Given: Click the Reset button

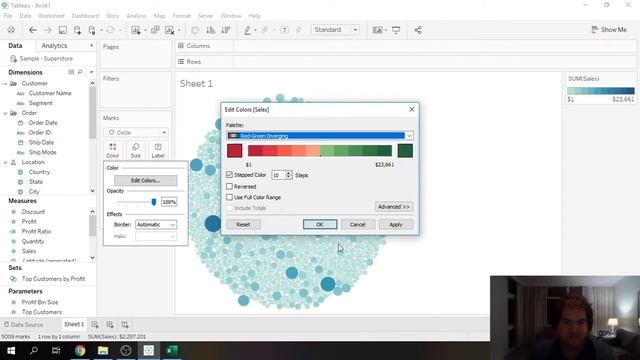Looking at the screenshot, I should pos(243,224).
